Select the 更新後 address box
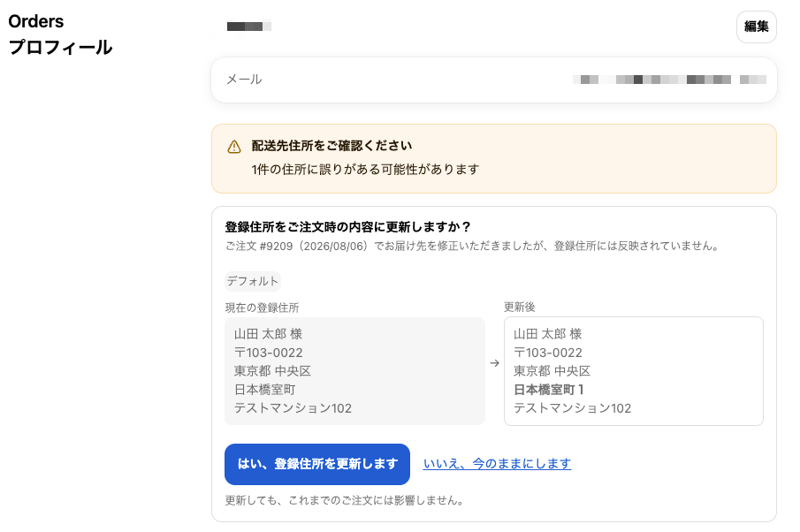 pyautogui.click(x=634, y=371)
